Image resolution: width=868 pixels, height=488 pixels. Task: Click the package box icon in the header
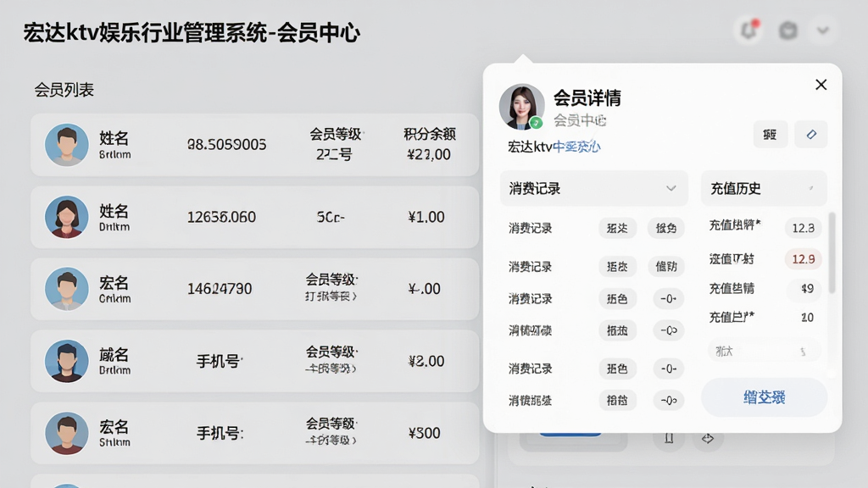coord(787,30)
